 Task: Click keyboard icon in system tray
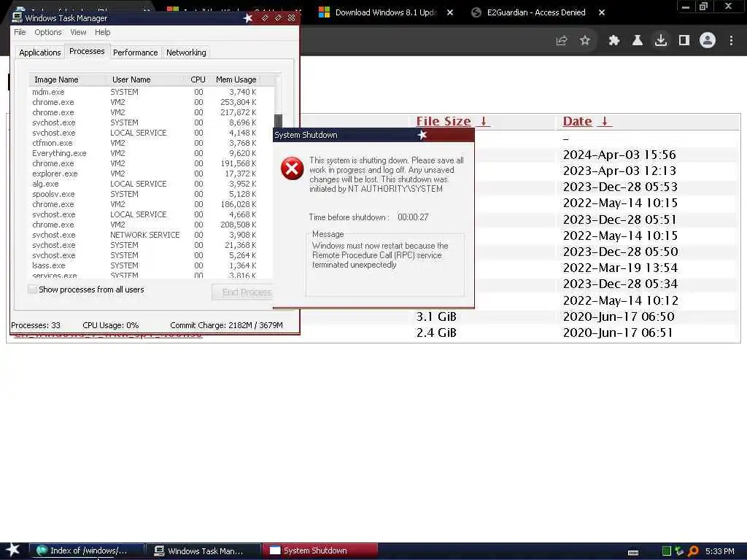[x=633, y=553]
